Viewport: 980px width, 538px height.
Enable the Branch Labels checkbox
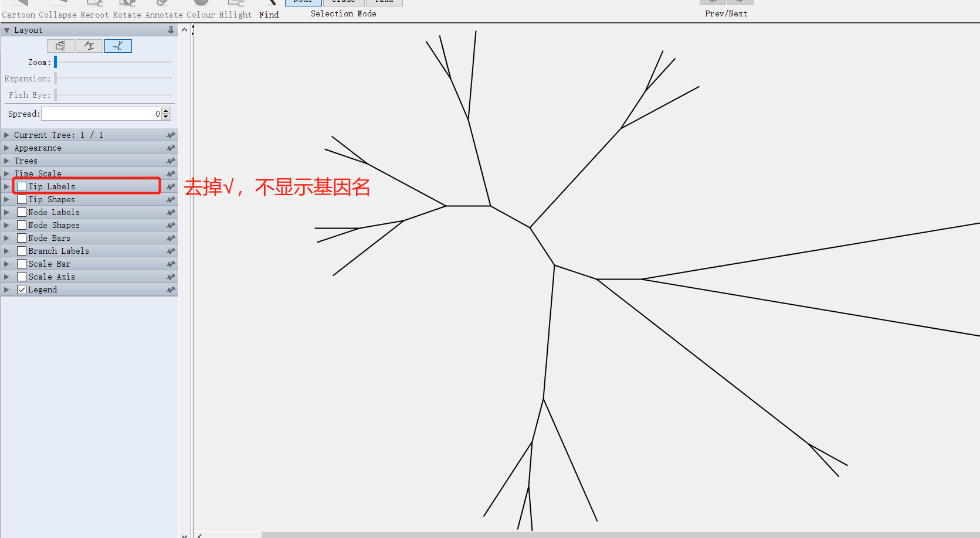pos(22,251)
